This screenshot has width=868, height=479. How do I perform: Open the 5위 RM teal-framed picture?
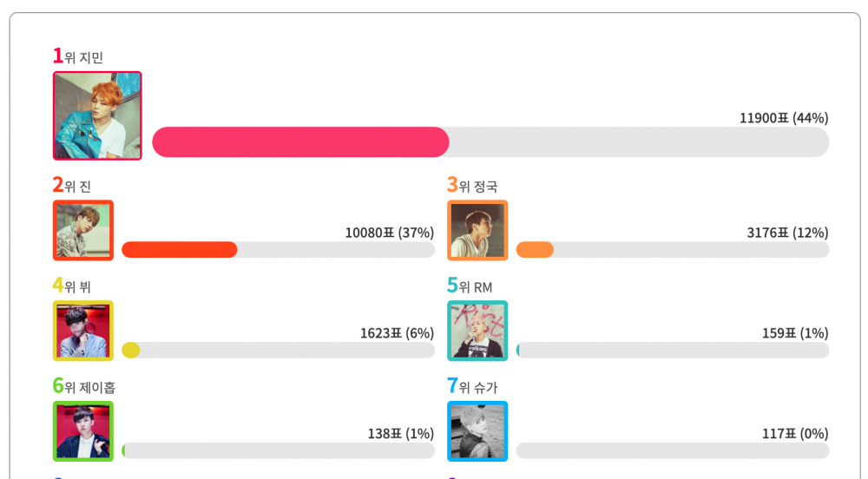coord(477,331)
